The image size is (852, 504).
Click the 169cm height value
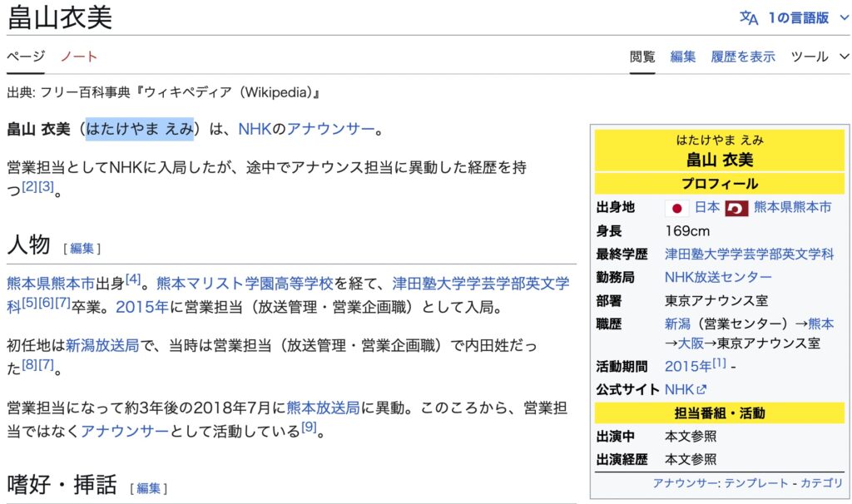click(686, 231)
